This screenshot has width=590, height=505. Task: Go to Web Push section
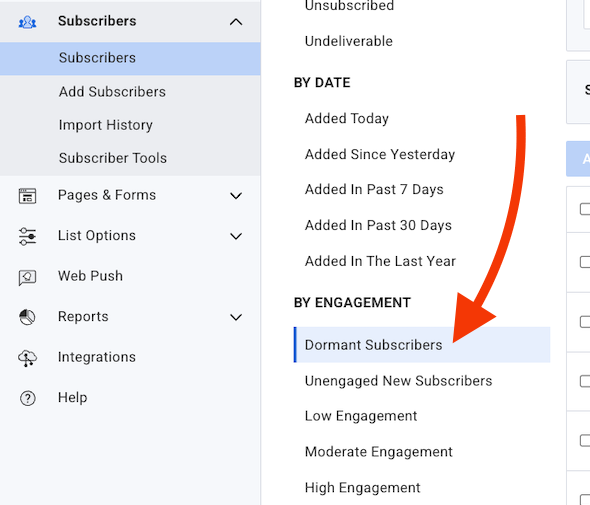coord(90,276)
